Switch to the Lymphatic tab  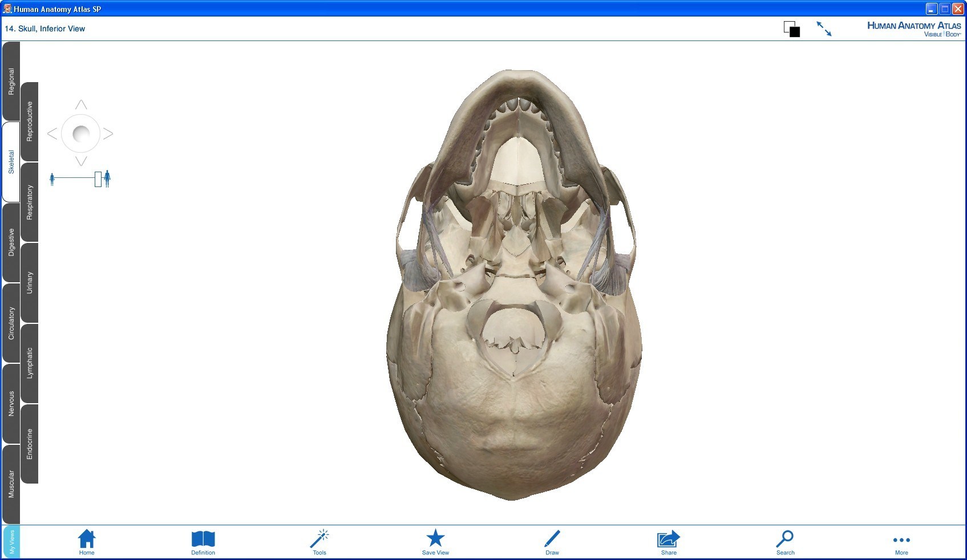30,363
